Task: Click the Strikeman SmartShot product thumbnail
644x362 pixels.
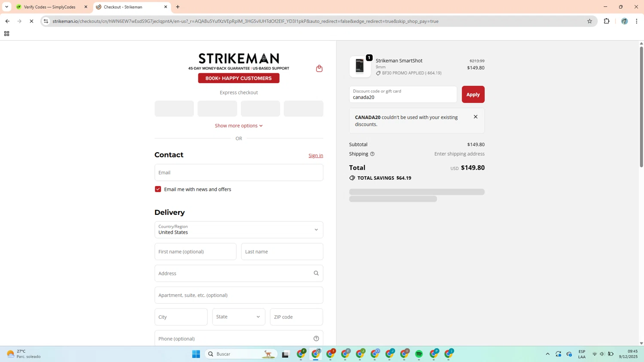Action: (x=360, y=66)
